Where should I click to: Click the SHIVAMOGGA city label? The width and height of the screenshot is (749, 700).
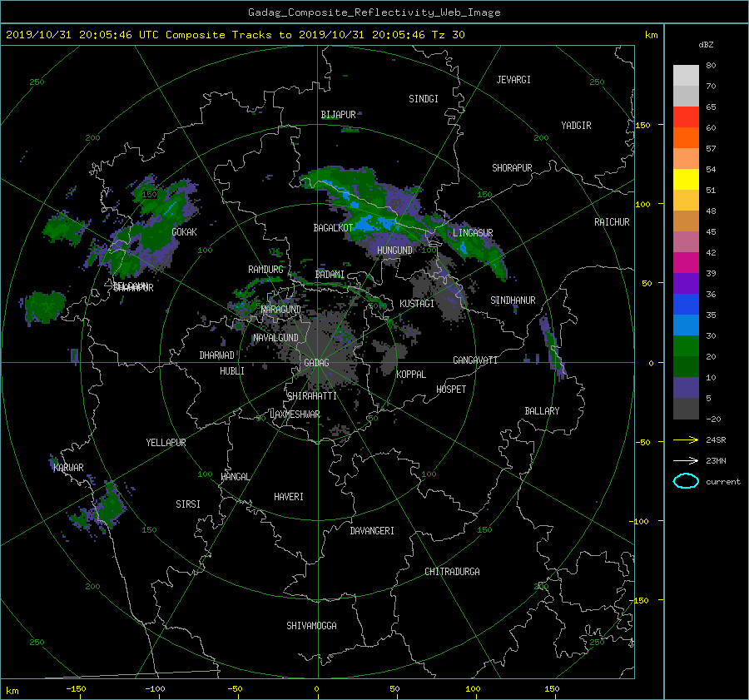[x=311, y=626]
